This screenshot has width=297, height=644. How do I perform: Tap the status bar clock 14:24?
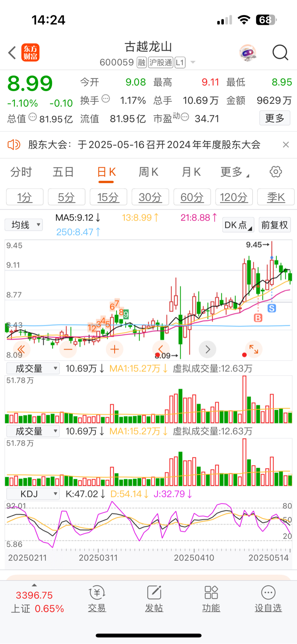[x=48, y=20]
